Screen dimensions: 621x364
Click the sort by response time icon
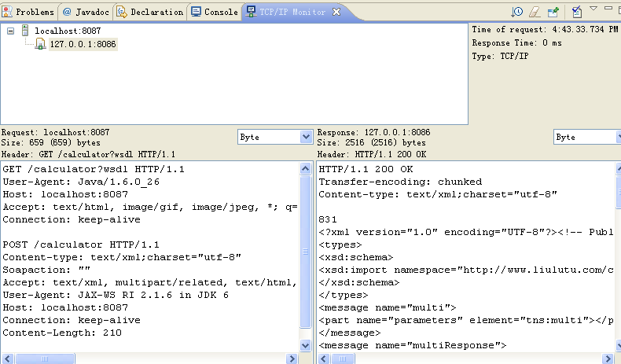(516, 12)
